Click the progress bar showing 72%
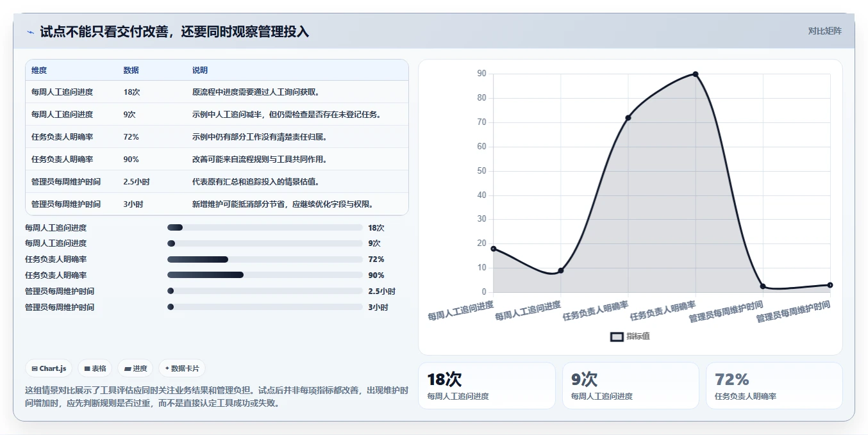The height and width of the screenshot is (435, 868). click(x=265, y=259)
